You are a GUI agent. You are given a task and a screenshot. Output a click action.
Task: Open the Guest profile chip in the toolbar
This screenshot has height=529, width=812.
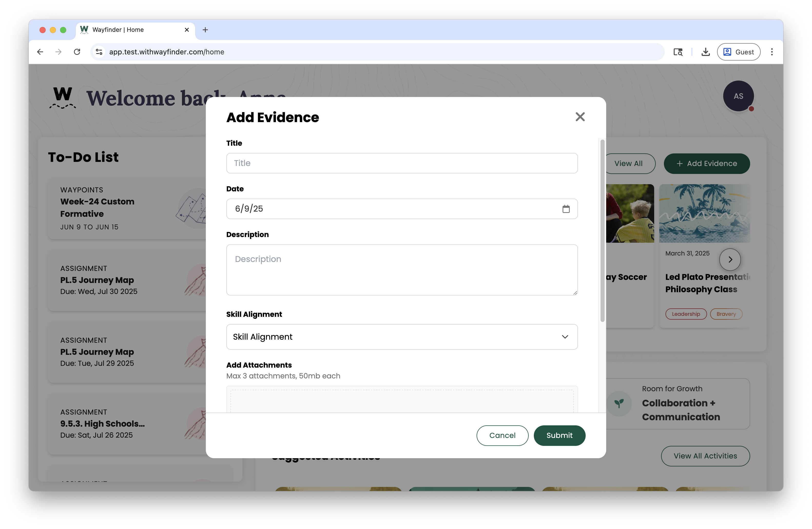pyautogui.click(x=739, y=52)
